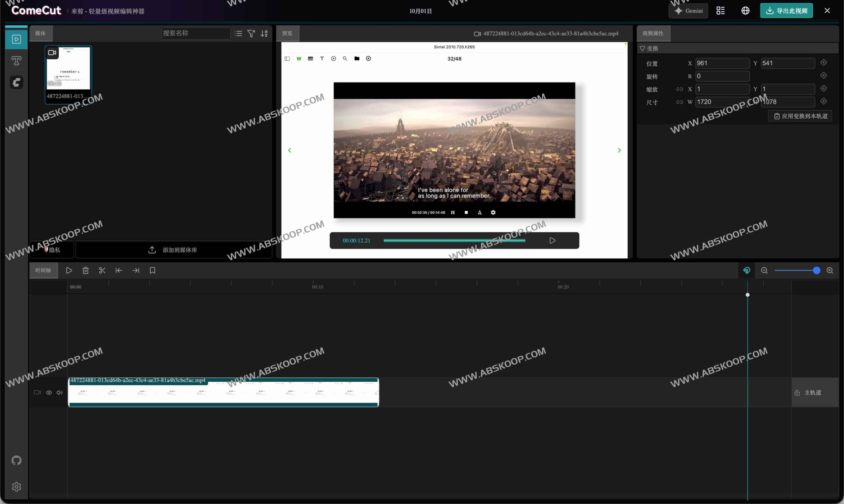
Task: Toggle the timeline snapping magnet button
Action: pyautogui.click(x=746, y=270)
